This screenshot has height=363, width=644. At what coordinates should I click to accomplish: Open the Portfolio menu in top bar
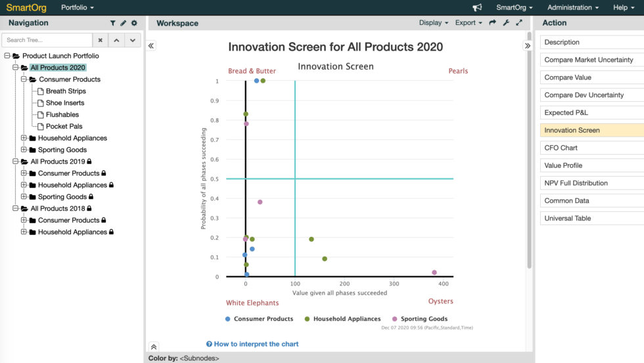(77, 8)
